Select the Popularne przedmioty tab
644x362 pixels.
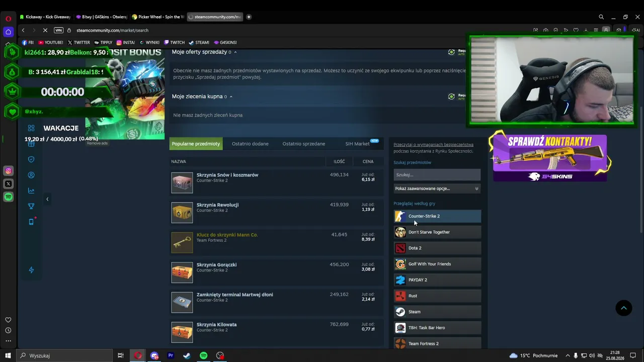196,144
